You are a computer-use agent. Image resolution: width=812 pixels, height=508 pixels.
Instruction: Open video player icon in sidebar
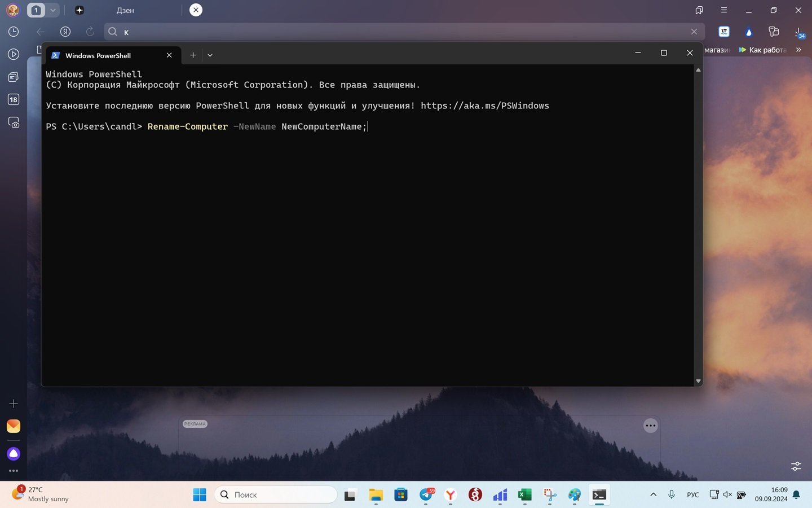point(14,54)
